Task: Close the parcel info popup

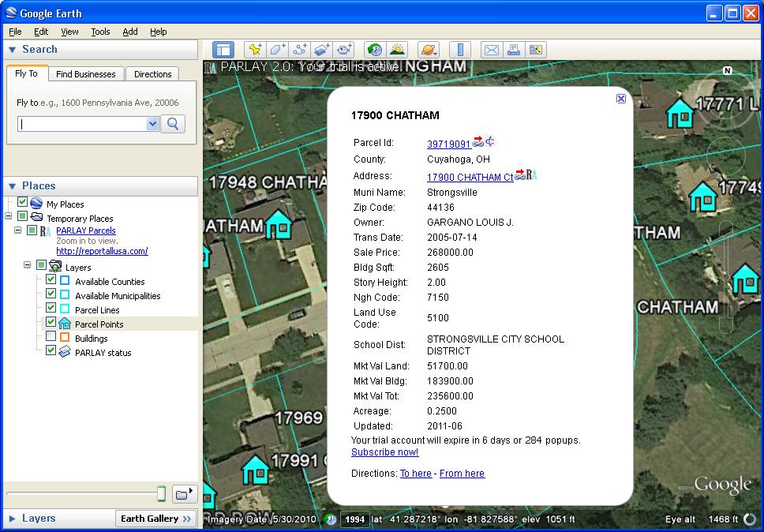Action: [x=620, y=99]
